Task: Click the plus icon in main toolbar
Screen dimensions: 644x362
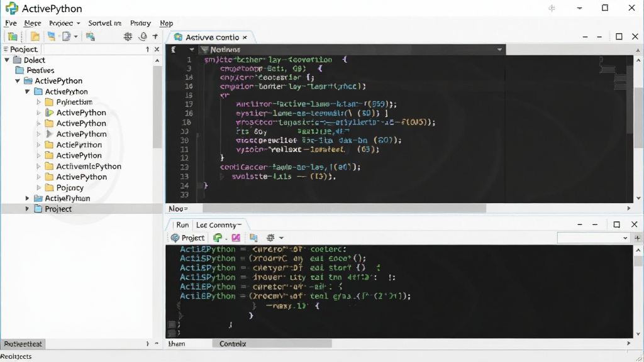Action: tap(155, 36)
